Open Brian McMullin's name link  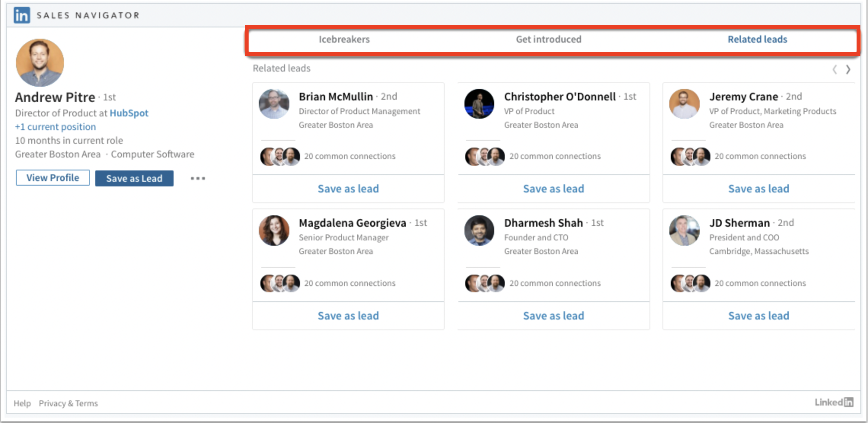point(336,97)
